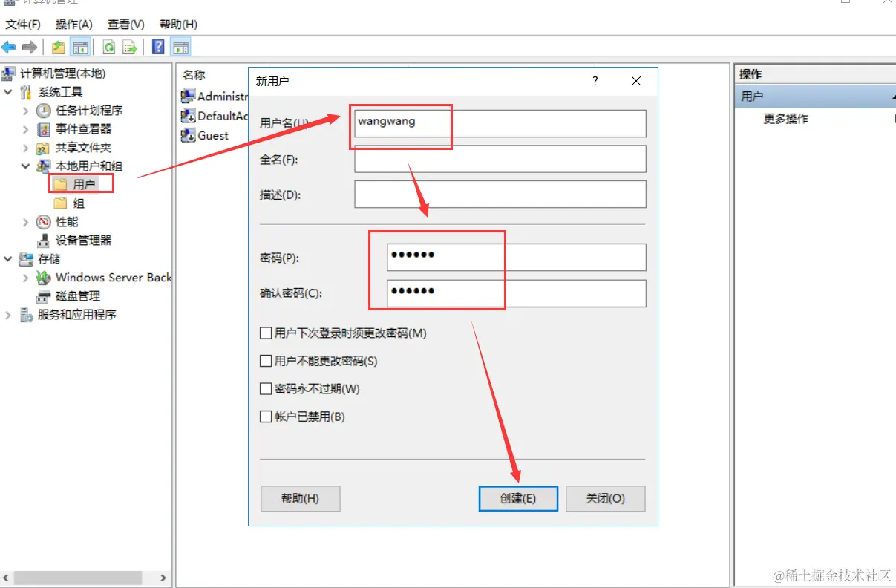Click the Guest user account icon
The width and height of the screenshot is (896, 588).
[x=188, y=135]
